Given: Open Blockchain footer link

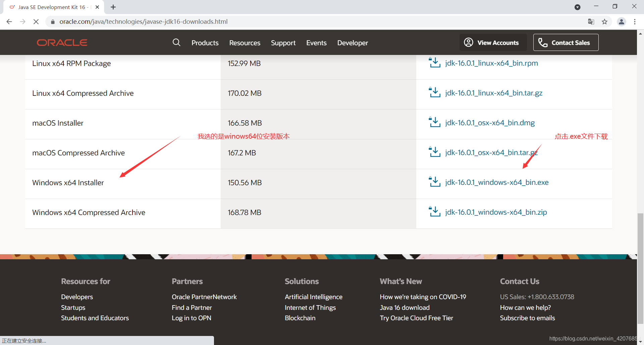Looking at the screenshot, I should pyautogui.click(x=300, y=318).
